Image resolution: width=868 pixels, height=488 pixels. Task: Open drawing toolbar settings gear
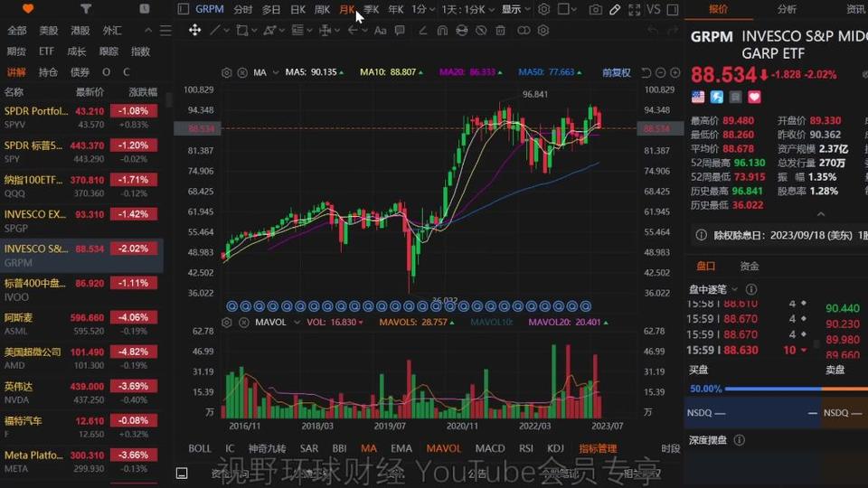[x=543, y=30]
